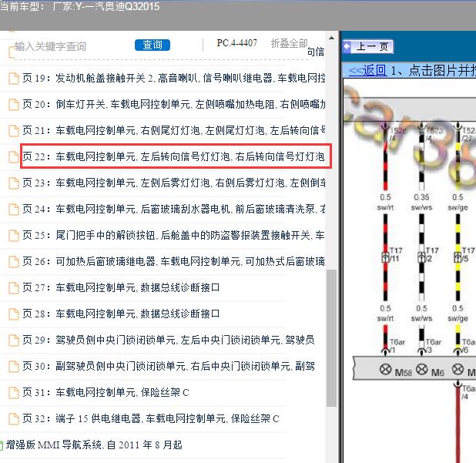Open 页 32 端子 15 供电继电器 entry

(x=151, y=418)
